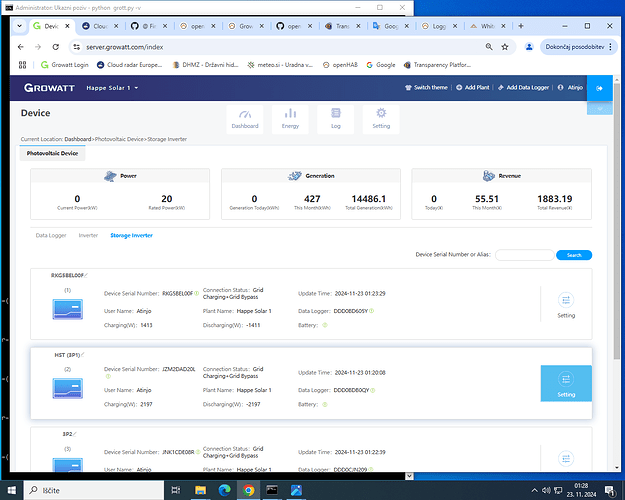Open the Log icon
625x500 pixels.
click(335, 118)
